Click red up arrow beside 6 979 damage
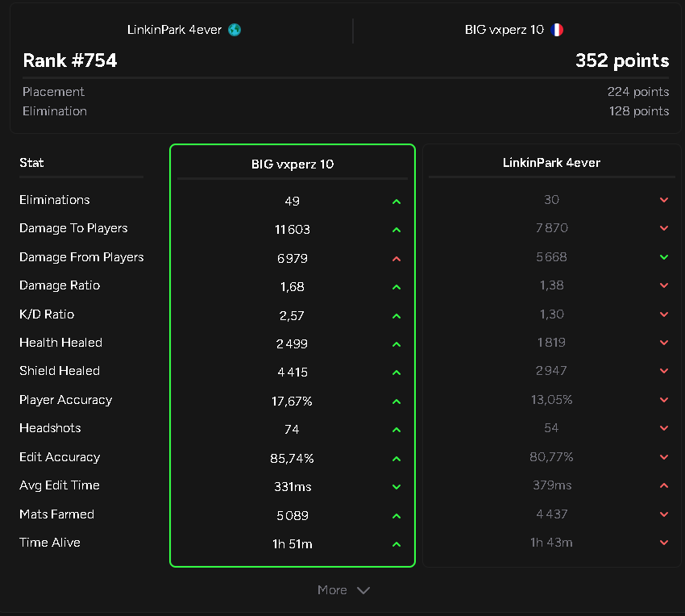 396,259
